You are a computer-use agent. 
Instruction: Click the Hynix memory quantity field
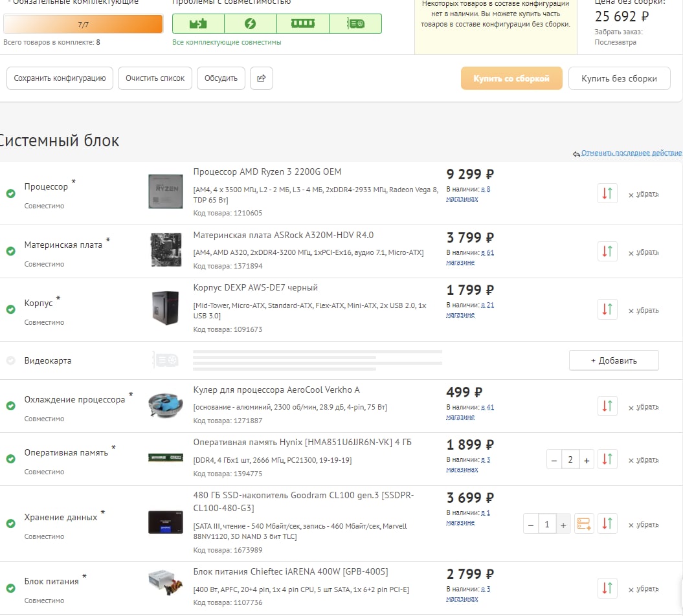[570, 459]
